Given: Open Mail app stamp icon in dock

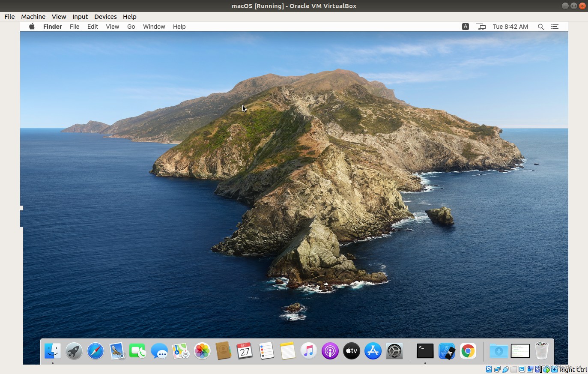Looking at the screenshot, I should click(x=116, y=351).
